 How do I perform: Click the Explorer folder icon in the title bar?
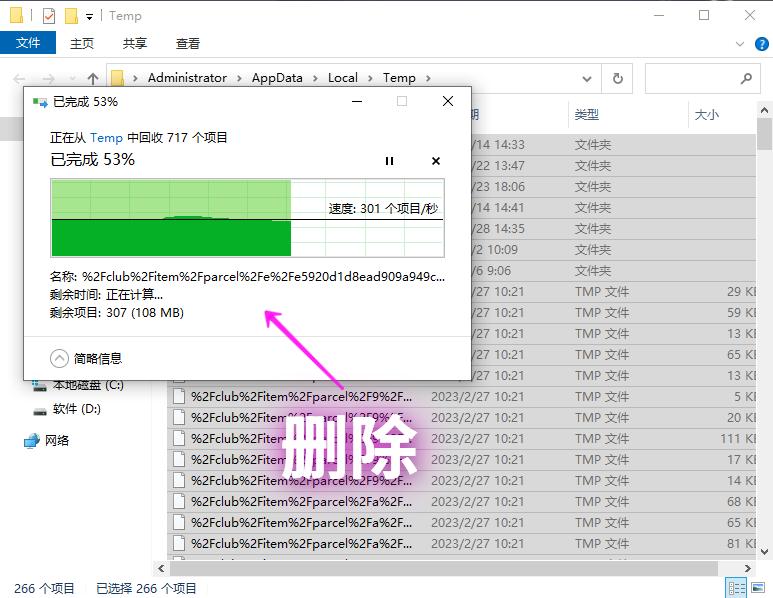point(16,15)
